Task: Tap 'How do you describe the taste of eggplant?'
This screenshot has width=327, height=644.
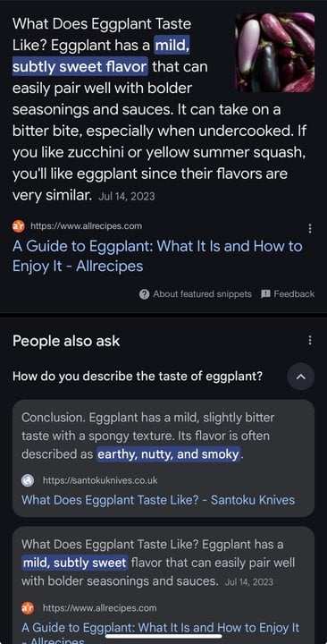Action: (138, 377)
